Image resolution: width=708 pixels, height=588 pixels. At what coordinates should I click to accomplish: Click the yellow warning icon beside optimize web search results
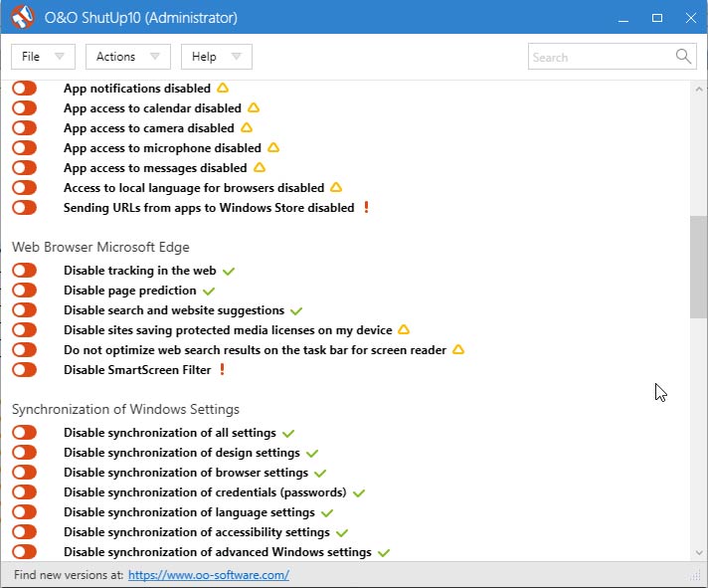(458, 349)
